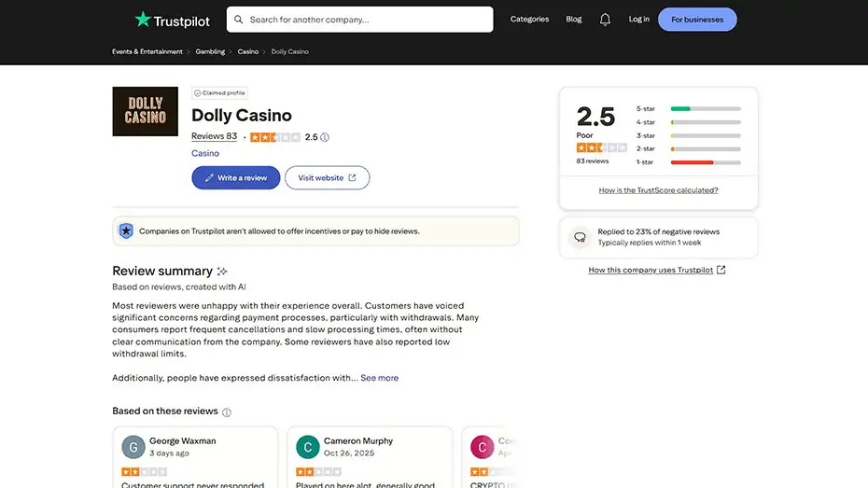
Task: Click the 3 days ago review date
Action: [x=169, y=453]
